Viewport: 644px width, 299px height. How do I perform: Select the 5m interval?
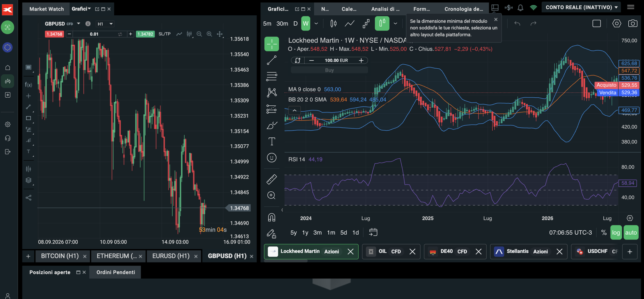pos(267,23)
